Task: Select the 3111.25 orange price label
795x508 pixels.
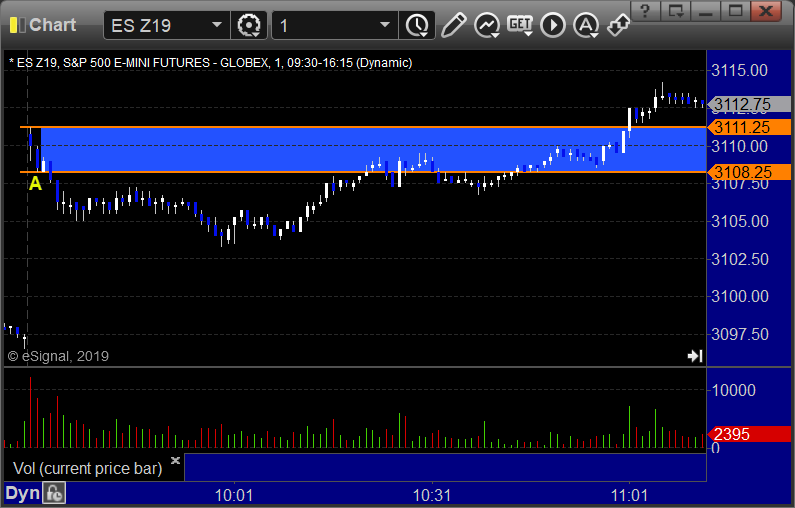Action: 749,127
